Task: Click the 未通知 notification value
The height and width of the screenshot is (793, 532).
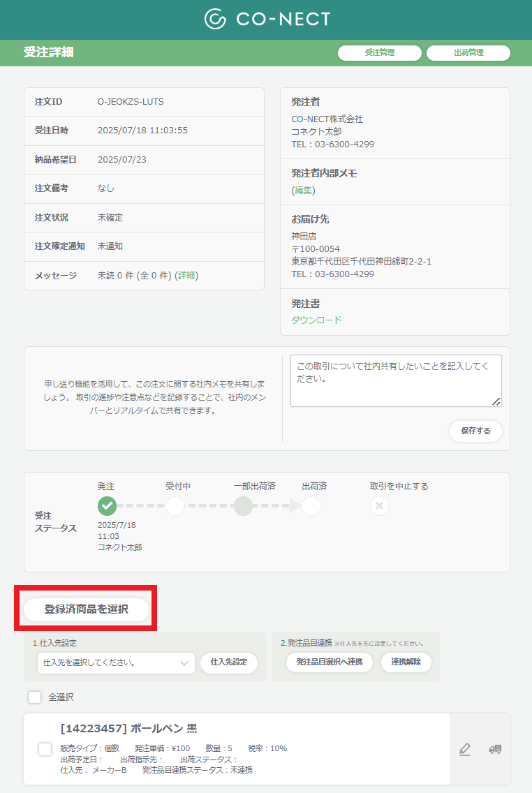Action: [110, 246]
